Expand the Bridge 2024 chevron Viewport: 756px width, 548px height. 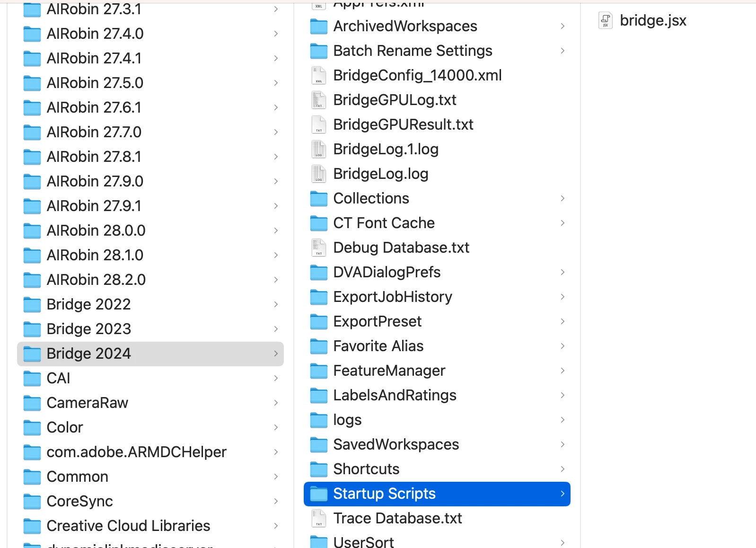[x=276, y=354]
